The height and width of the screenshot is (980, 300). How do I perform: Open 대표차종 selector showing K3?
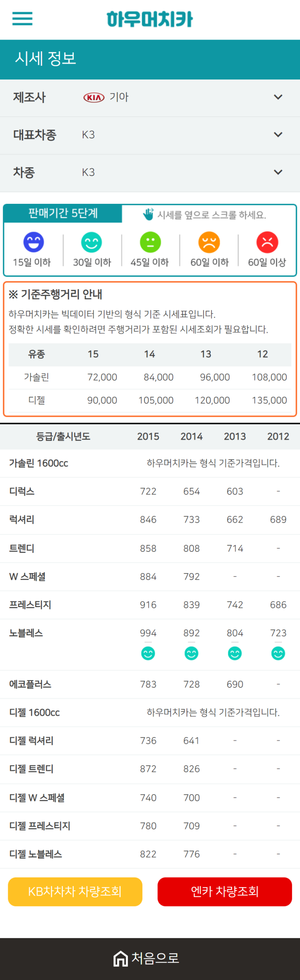[150, 135]
